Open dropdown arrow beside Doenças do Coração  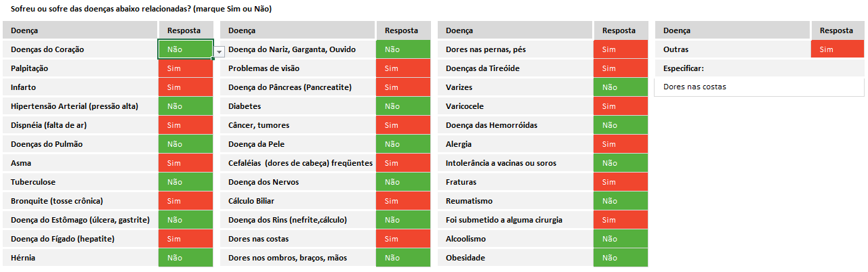[x=220, y=51]
